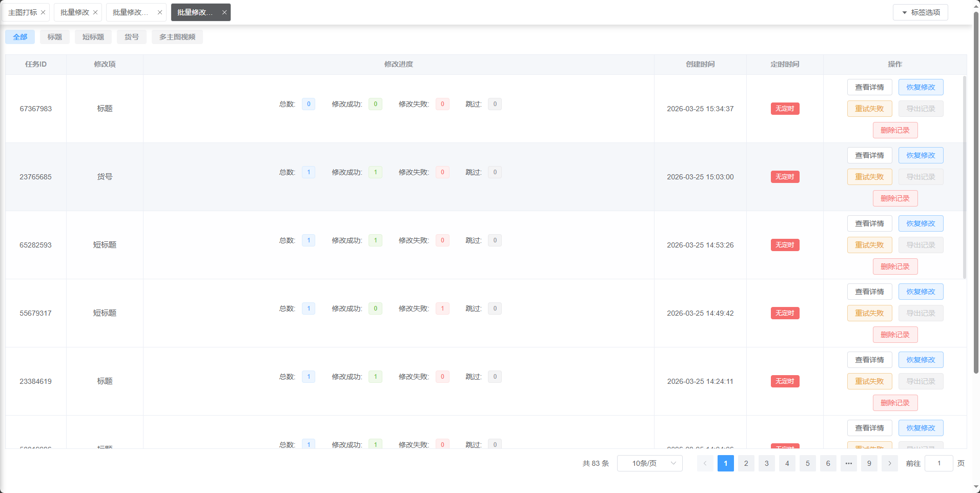The height and width of the screenshot is (493, 980).
Task: Click the previous page arrow
Action: click(x=705, y=463)
